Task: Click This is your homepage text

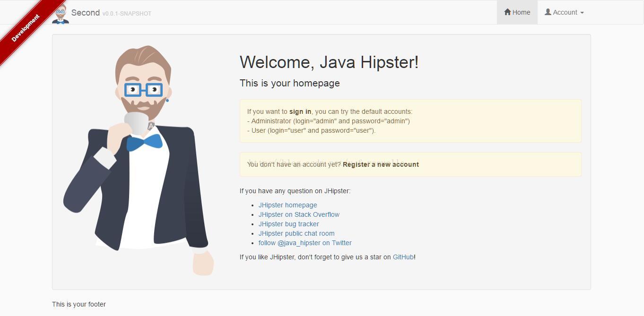Action: 290,83
